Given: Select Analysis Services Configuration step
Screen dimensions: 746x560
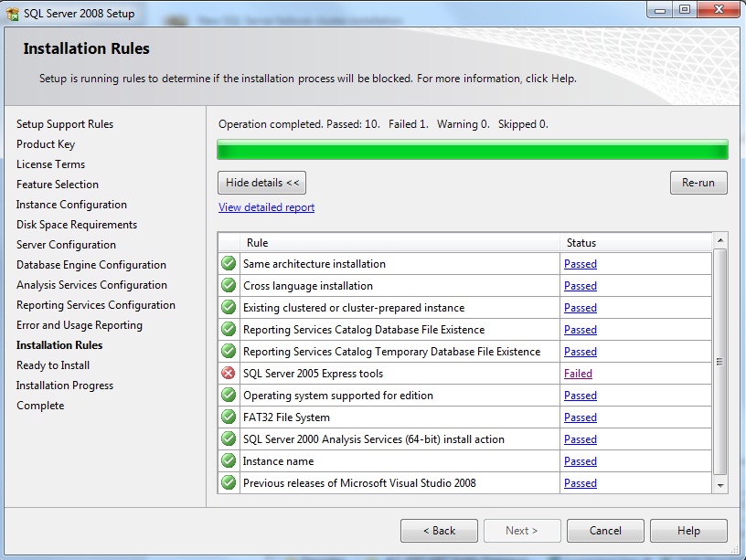Looking at the screenshot, I should [x=91, y=285].
